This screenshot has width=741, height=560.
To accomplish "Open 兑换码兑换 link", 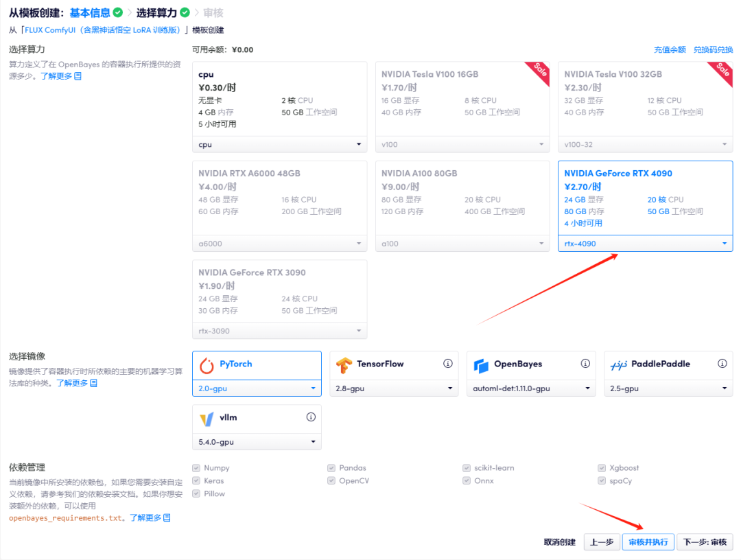I will point(713,49).
